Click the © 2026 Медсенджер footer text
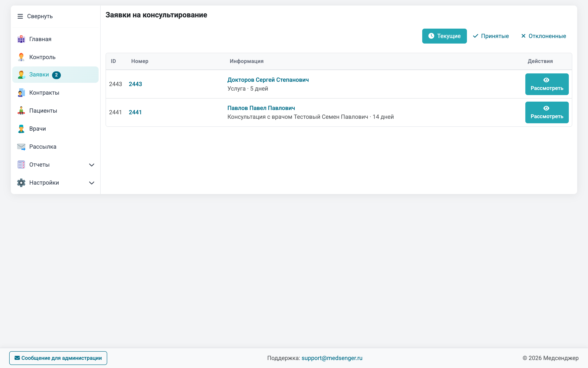Image resolution: width=588 pixels, height=368 pixels. click(x=551, y=358)
